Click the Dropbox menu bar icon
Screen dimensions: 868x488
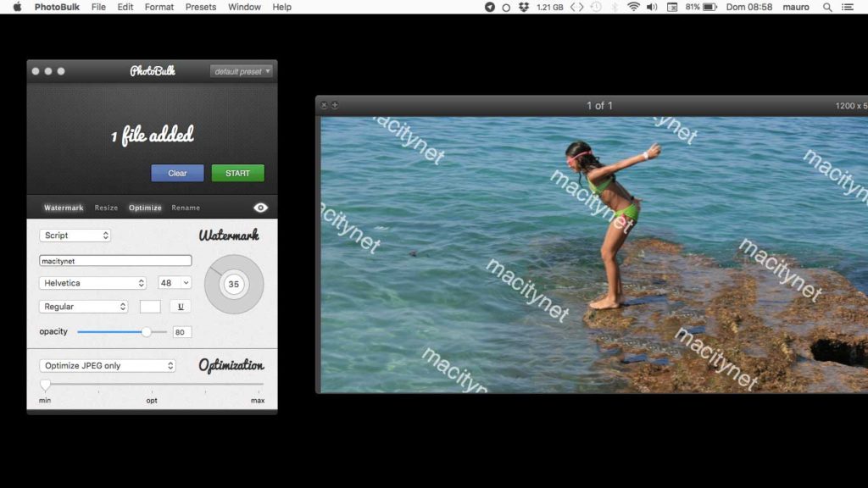524,7
